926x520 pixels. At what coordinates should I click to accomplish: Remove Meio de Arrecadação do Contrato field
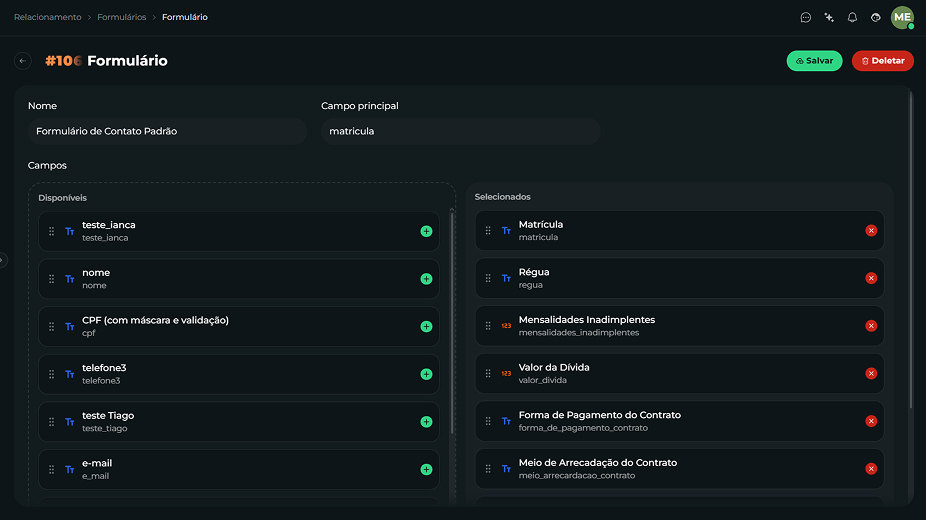871,469
